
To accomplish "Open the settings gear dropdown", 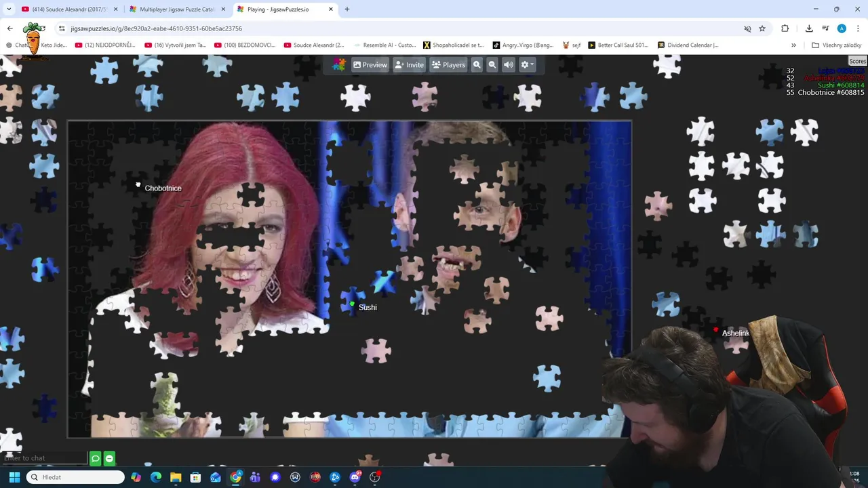I will tap(527, 65).
